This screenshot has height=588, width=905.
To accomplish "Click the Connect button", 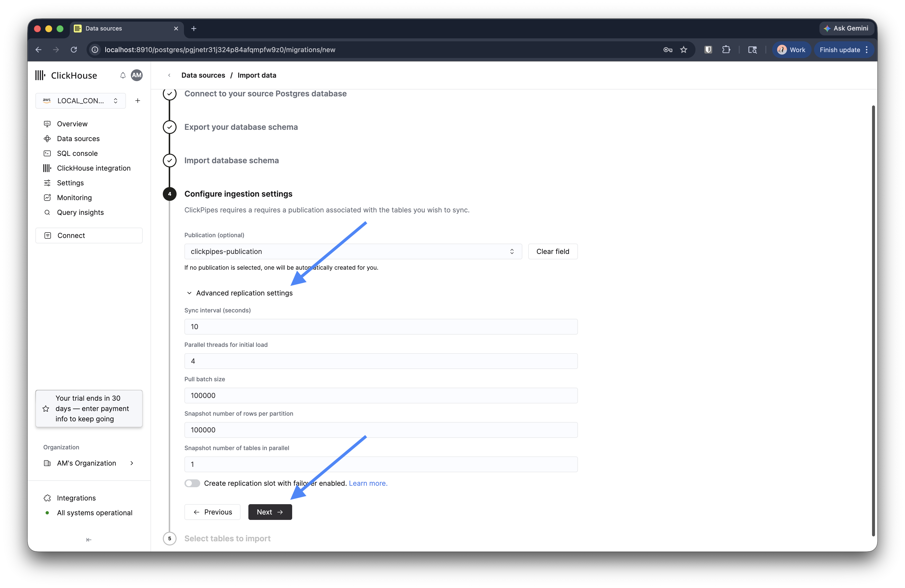I will [89, 236].
